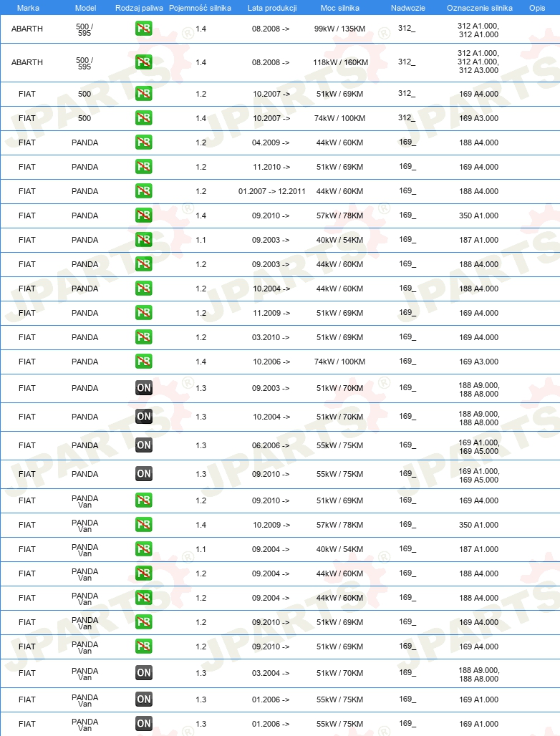Click '312_' body cell in FIAT 500 100KM row
Image resolution: width=560 pixels, height=736 pixels.
[407, 117]
